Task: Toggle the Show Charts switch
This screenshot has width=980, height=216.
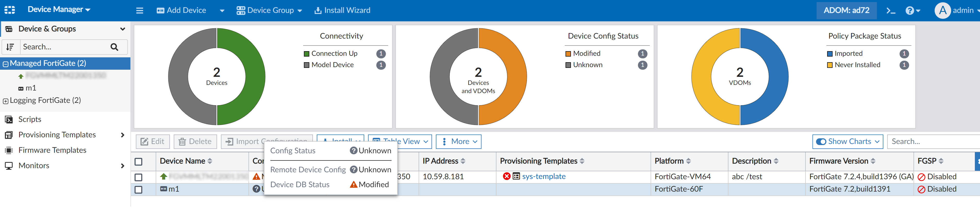Action: [821, 142]
